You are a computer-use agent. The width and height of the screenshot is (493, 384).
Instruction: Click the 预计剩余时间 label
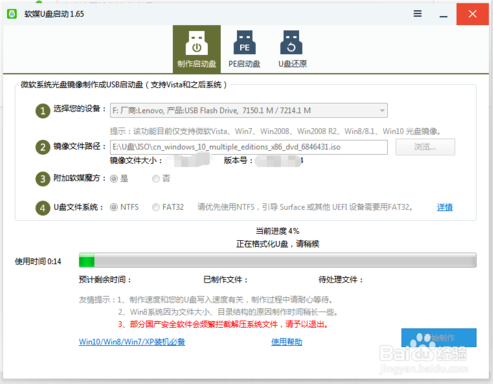point(105,279)
